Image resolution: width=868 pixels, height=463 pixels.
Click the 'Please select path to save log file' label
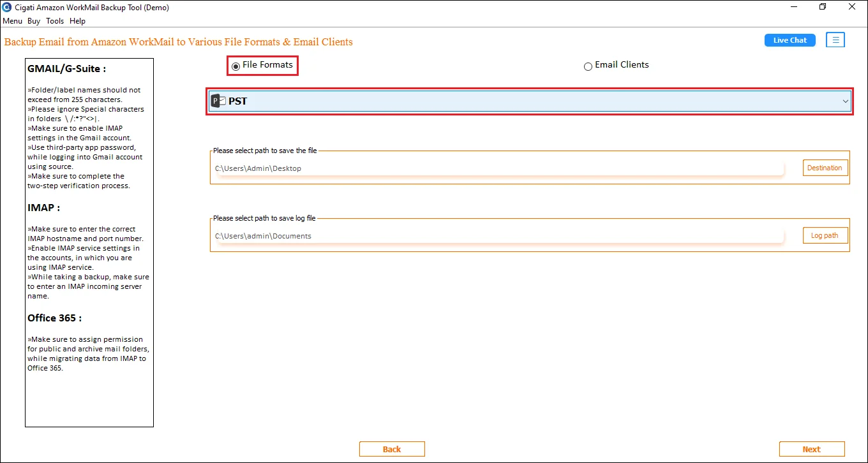point(264,218)
